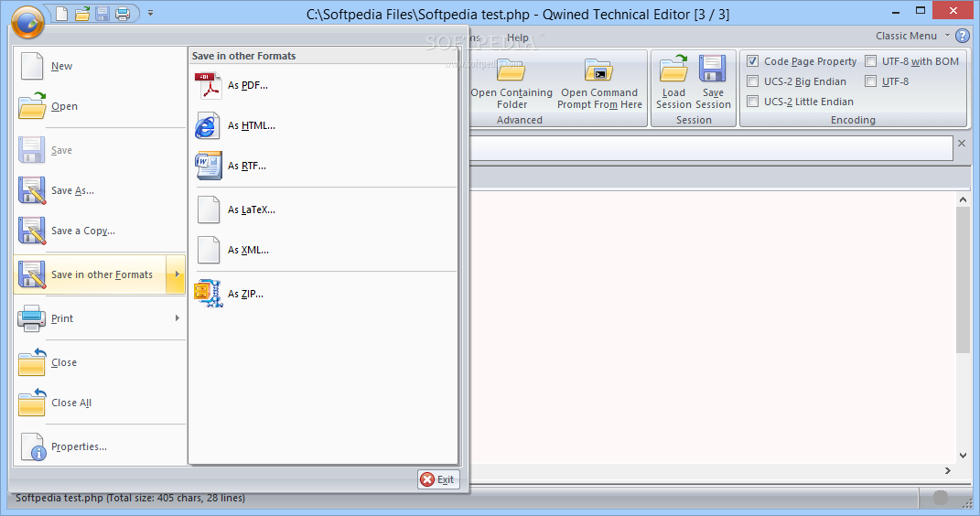Choose Save As... from the application menu

(x=100, y=190)
